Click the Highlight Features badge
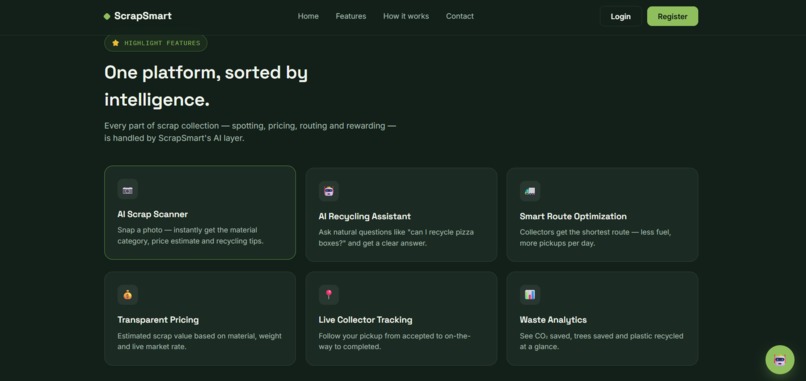Viewport: 806px width, 381px height. click(x=156, y=43)
